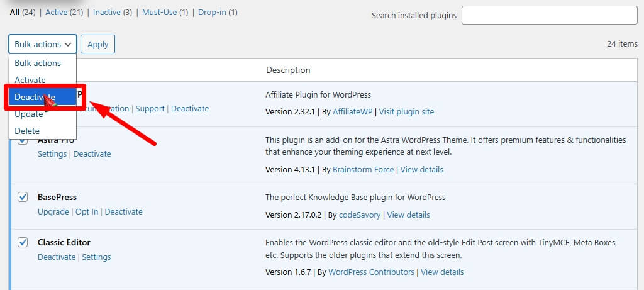
Task: View details for Astra Pro
Action: point(422,169)
